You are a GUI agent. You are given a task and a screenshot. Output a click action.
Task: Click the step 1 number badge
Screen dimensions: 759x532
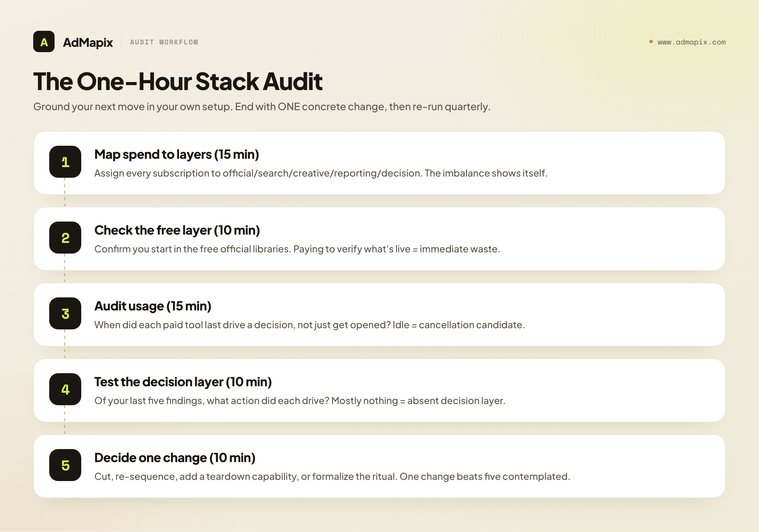(65, 162)
